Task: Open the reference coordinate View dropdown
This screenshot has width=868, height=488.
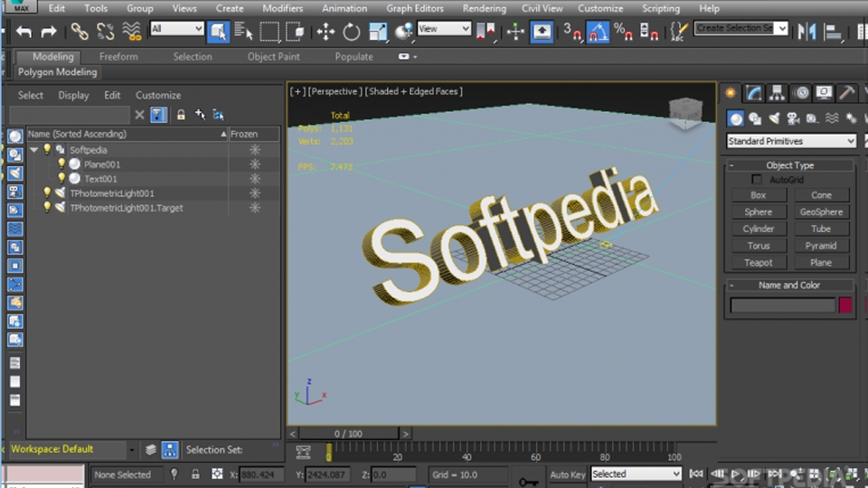Action: (444, 29)
